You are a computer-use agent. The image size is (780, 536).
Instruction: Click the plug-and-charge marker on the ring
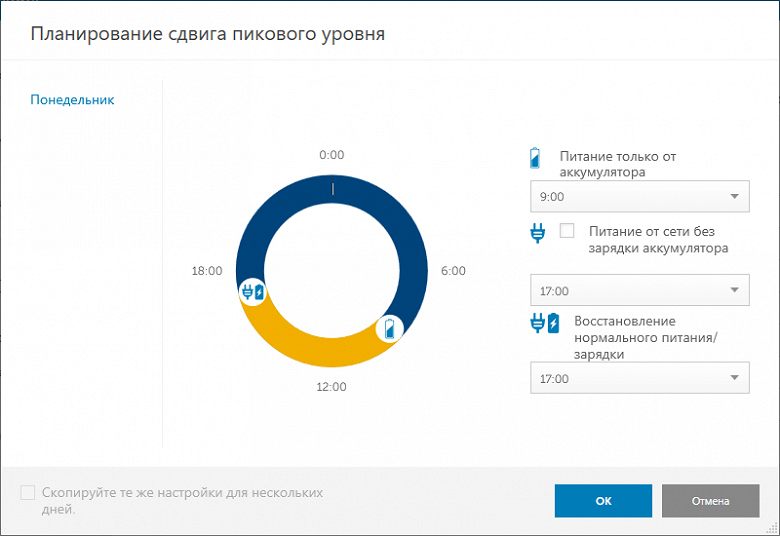[x=253, y=292]
